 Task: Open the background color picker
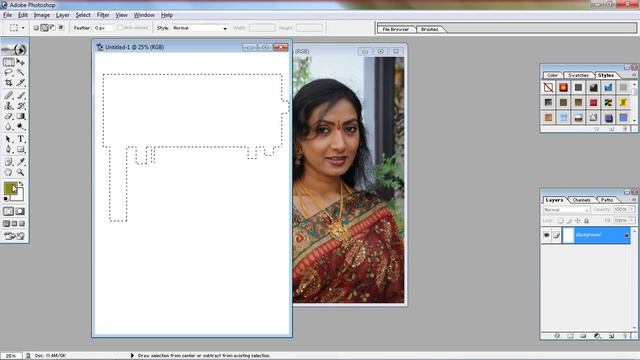[19, 196]
